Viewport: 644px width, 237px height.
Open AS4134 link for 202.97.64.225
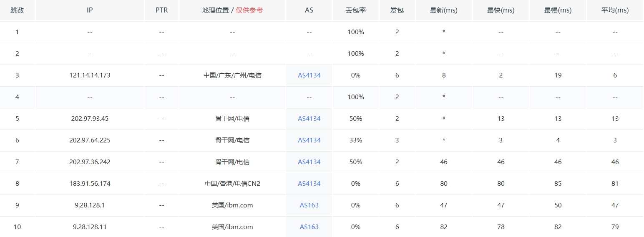tap(309, 140)
